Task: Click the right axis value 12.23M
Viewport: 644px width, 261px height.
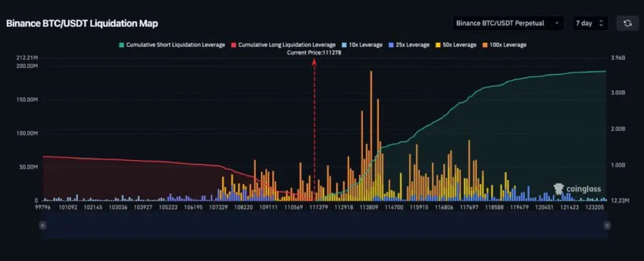Action: (x=620, y=200)
